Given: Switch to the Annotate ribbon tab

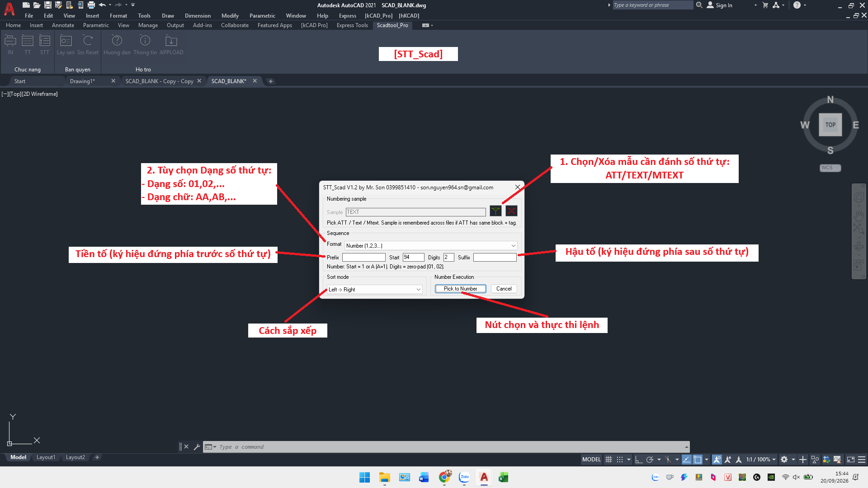Looking at the screenshot, I should coord(63,25).
